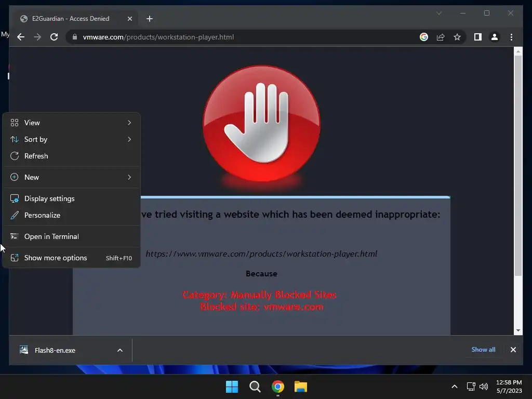Screen dimensions: 532x399
Task: Expand Flash8-en.exe download options caret
Action: pyautogui.click(x=120, y=350)
